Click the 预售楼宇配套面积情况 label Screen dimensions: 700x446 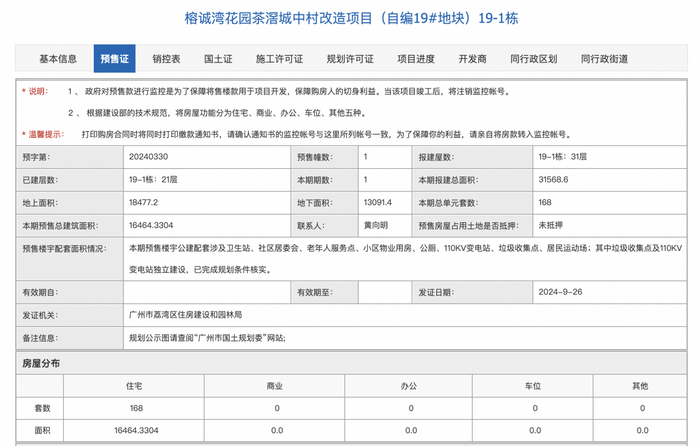(x=65, y=248)
